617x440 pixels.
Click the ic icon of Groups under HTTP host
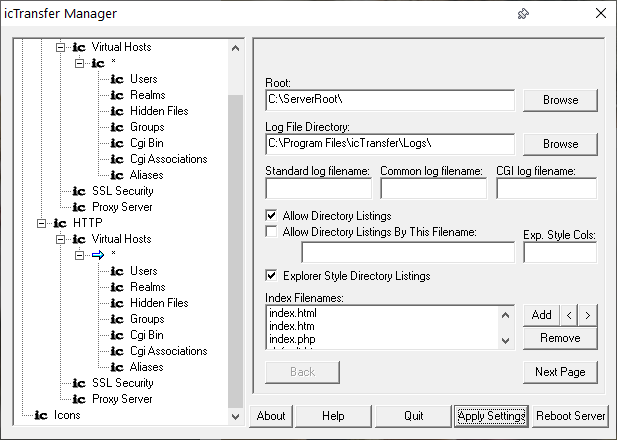(117, 319)
